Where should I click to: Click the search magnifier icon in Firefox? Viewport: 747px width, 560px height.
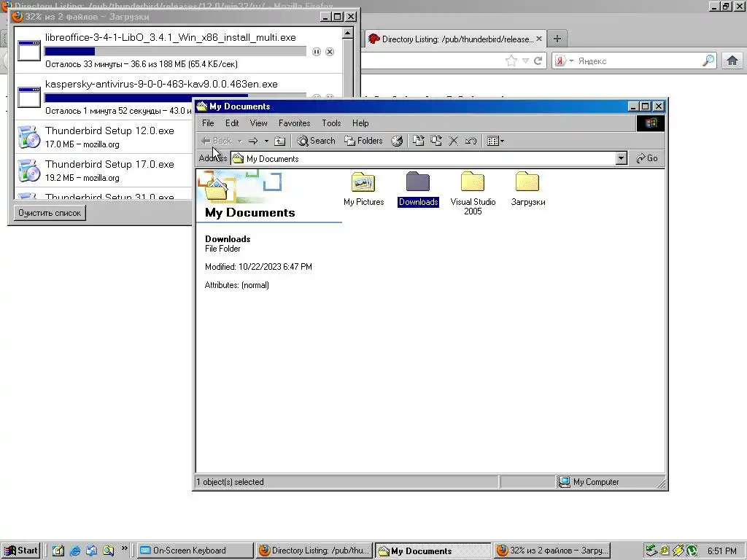pyautogui.click(x=708, y=61)
